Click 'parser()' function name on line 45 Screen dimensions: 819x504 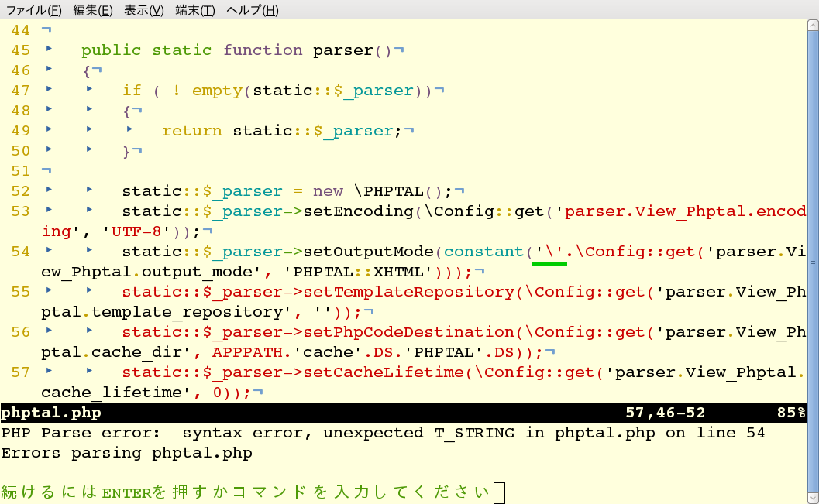point(352,50)
